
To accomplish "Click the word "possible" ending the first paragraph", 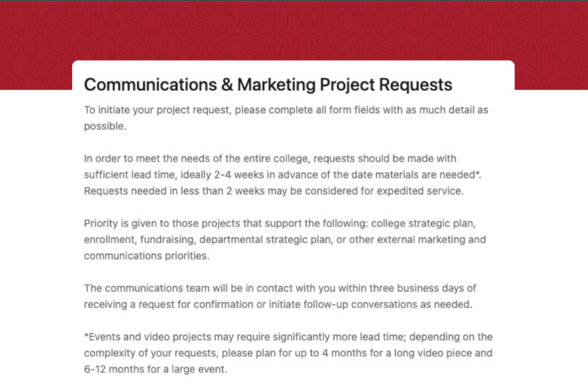I will (104, 125).
